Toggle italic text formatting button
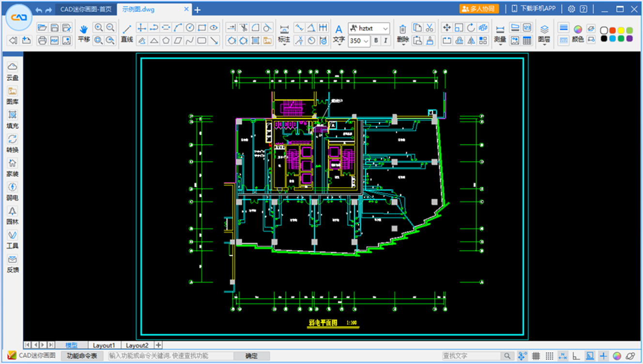Image resolution: width=643 pixels, height=364 pixels. coord(386,41)
